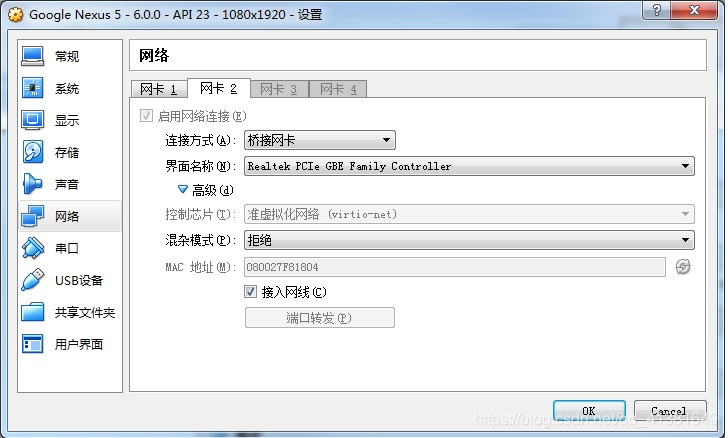This screenshot has width=728, height=438.
Task: Select the 网卡 2 tab
Action: [x=219, y=88]
